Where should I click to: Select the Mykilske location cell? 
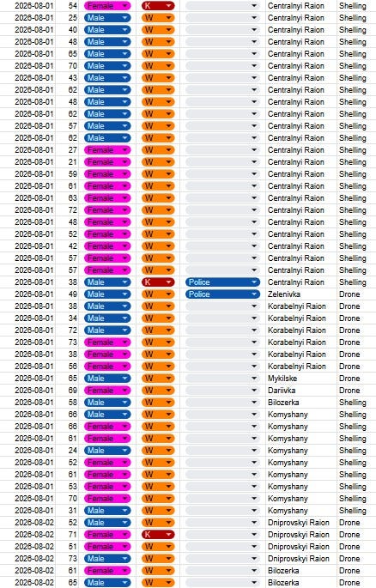tap(301, 379)
